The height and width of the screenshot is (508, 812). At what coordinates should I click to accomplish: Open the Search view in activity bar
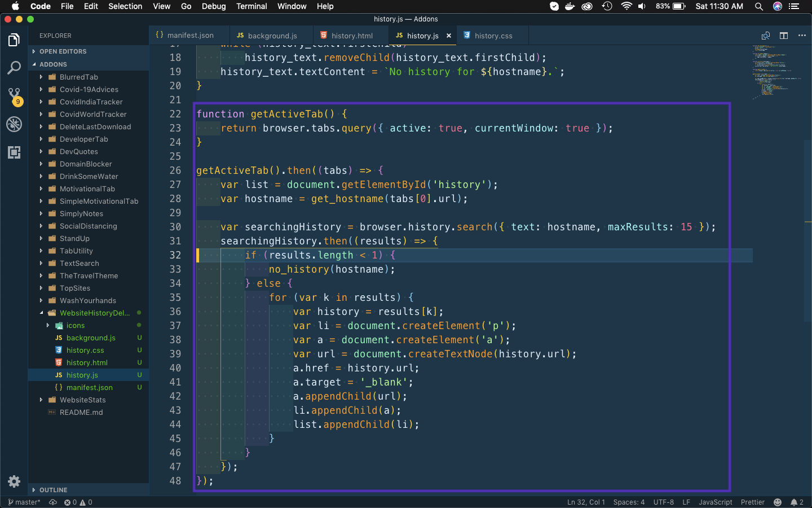(14, 68)
